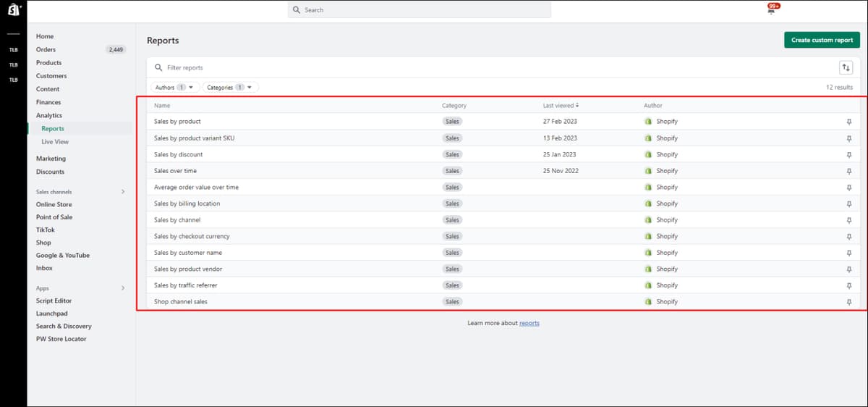This screenshot has height=407, width=868.
Task: Pin the Sales by product report
Action: pos(848,122)
